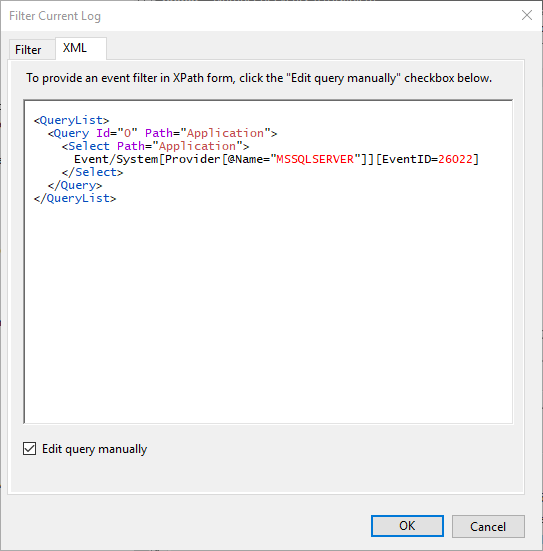Cancel the Filter Current Log dialog
The height and width of the screenshot is (551, 543).
click(x=488, y=526)
